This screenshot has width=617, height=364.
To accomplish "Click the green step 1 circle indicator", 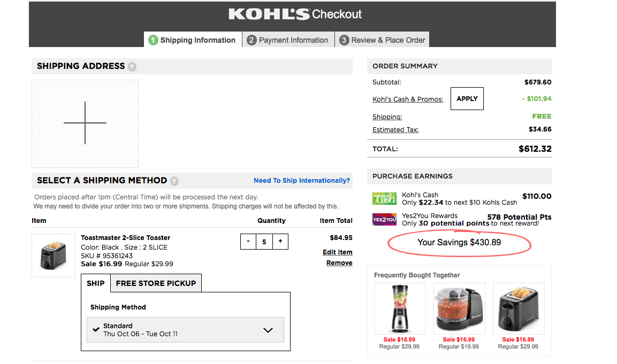I will (153, 40).
